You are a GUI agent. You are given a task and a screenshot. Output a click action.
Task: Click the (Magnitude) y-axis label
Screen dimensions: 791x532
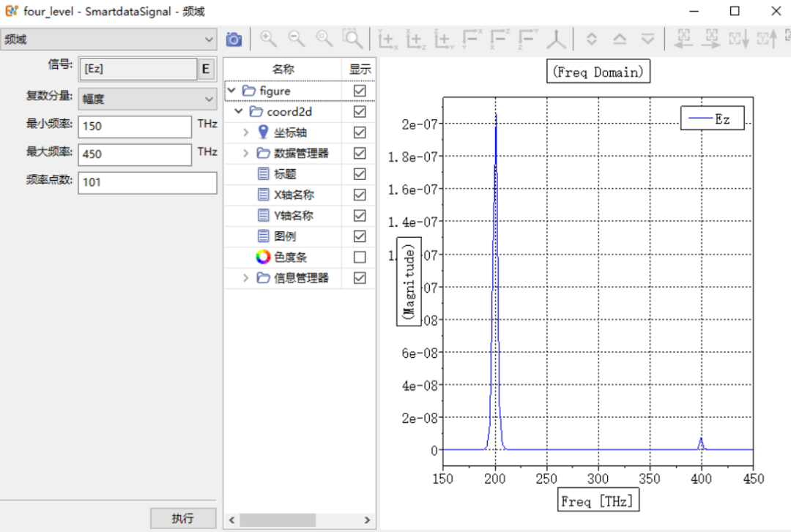(409, 282)
